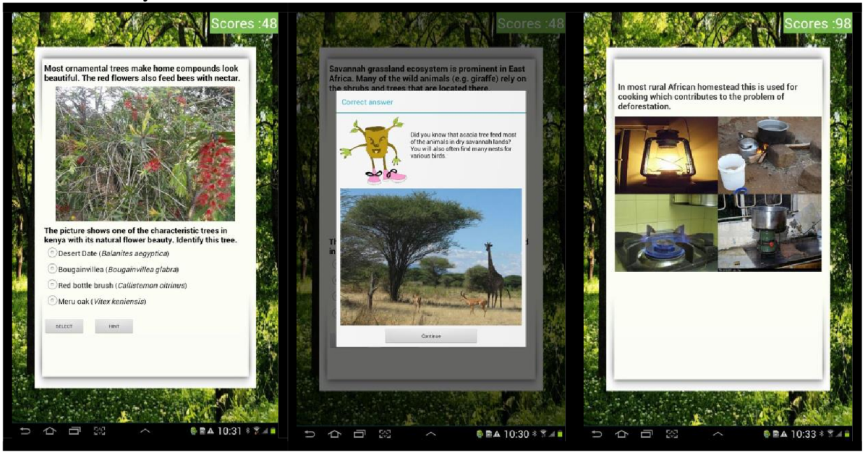Expand the up chevron in the 10:33 navigation bar
Image resolution: width=868 pixels, height=455 pixels.
pyautogui.click(x=717, y=433)
